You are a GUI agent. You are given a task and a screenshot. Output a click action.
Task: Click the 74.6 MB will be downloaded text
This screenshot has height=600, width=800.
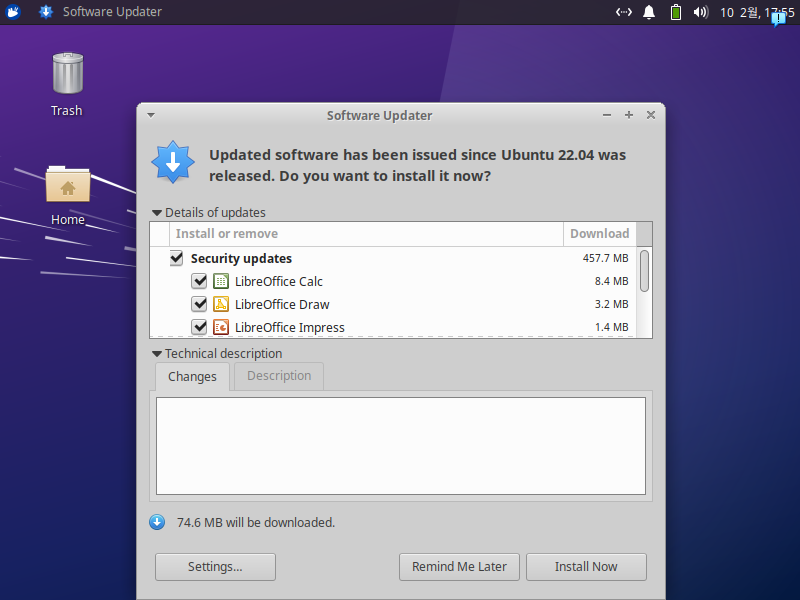[256, 522]
